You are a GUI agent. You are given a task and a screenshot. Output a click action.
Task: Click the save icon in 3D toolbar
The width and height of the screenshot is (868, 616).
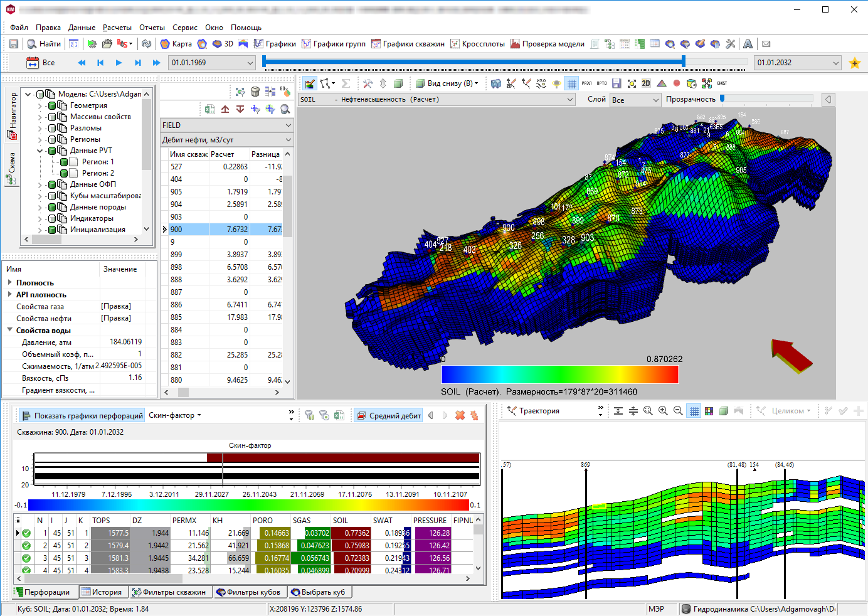point(617,83)
